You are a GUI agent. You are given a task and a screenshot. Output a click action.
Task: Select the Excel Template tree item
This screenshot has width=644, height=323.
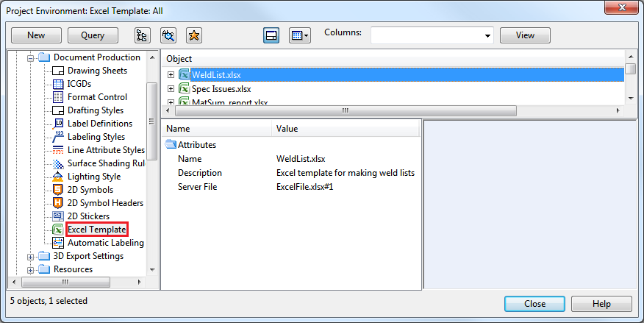[96, 230]
